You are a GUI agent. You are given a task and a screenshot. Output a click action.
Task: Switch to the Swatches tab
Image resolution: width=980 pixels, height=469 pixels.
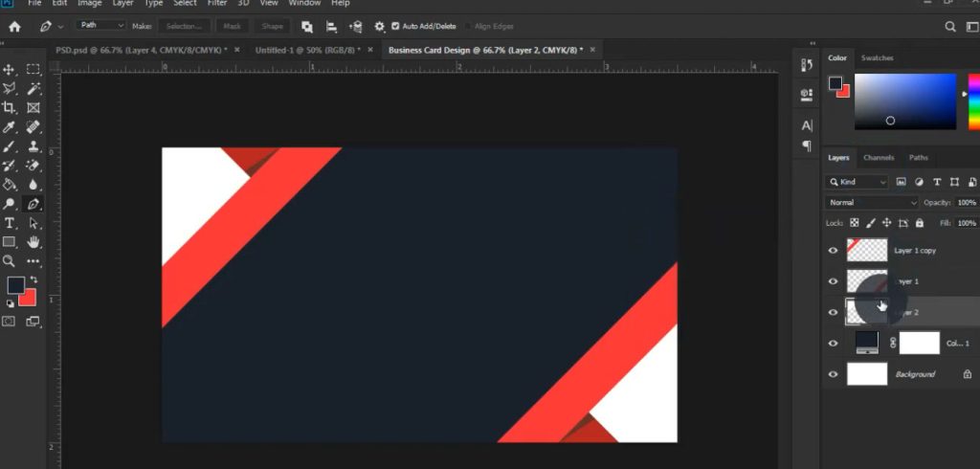877,58
